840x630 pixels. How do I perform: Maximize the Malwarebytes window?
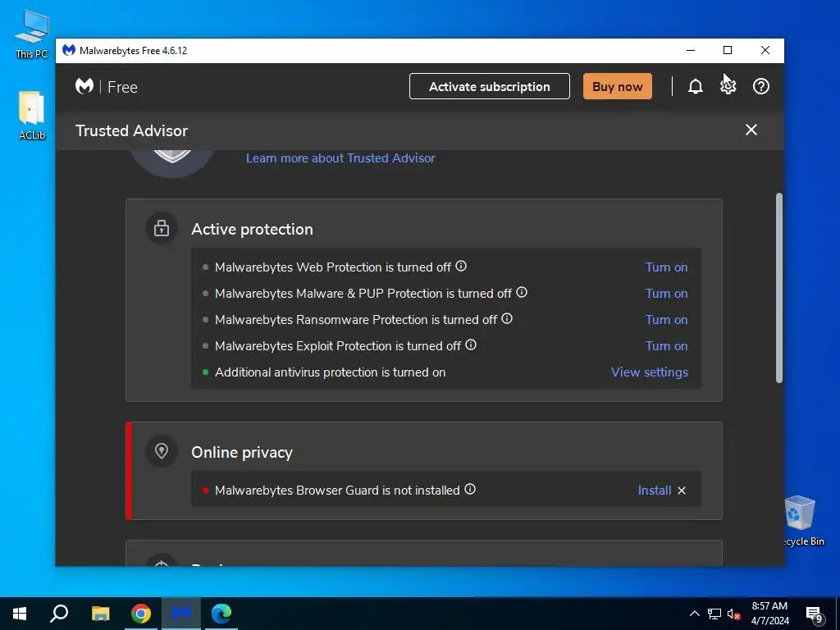728,50
